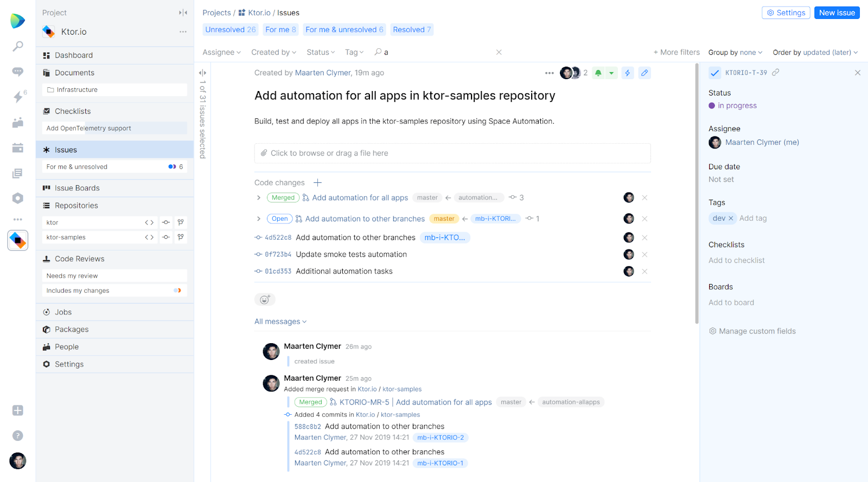Open the lightning to-do icon with badge 6
This screenshot has width=868, height=482.
pos(18,97)
